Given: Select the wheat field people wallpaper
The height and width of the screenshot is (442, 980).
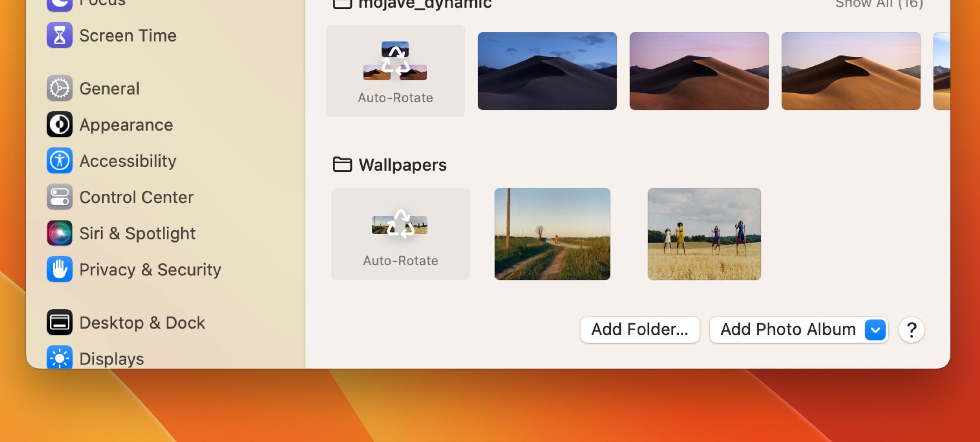Looking at the screenshot, I should pos(704,234).
